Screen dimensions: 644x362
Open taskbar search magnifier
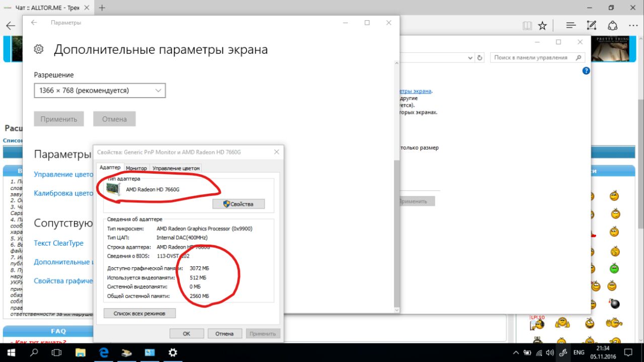[x=34, y=352]
